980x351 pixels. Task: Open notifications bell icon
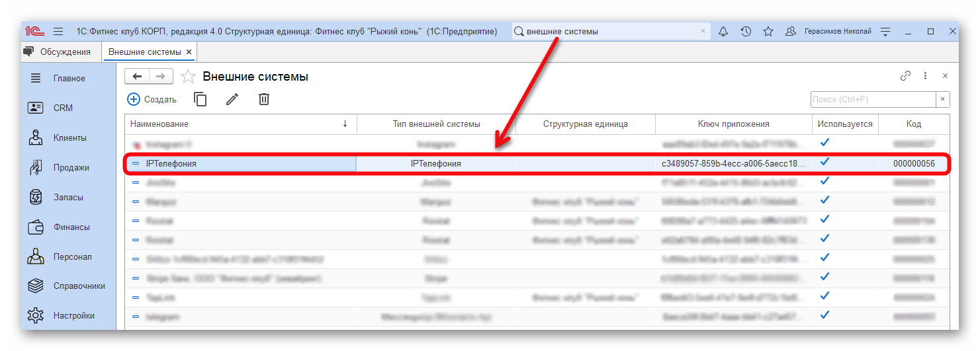pyautogui.click(x=723, y=31)
